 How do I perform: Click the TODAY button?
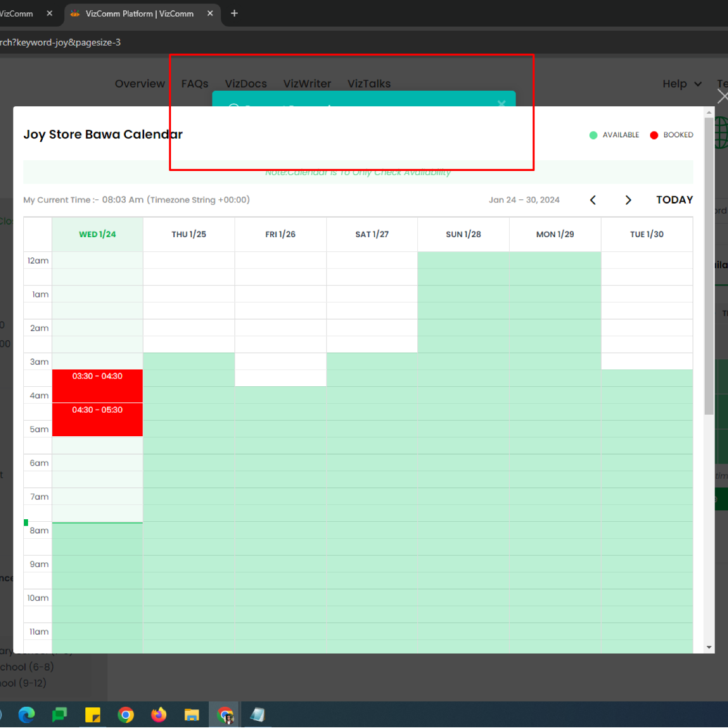click(674, 200)
